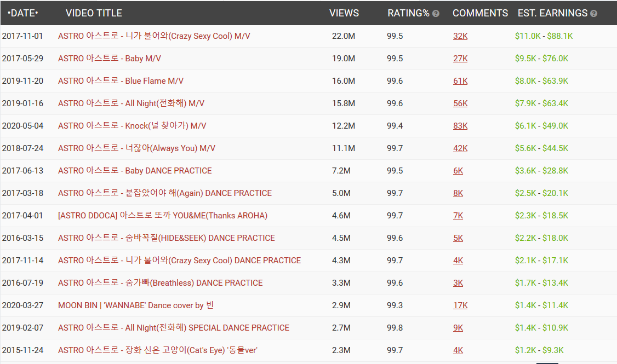Click the RATING% help question mark icon
Viewport: 617px width, 364px height.
pos(436,14)
